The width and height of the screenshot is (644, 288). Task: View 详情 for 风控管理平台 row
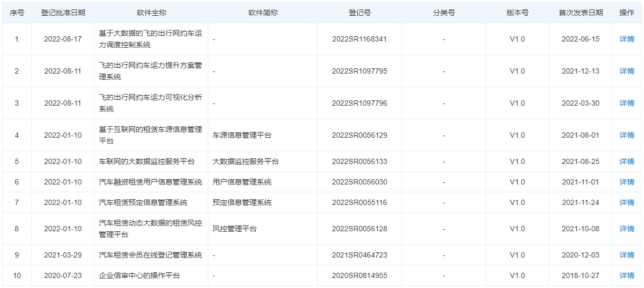(x=627, y=229)
